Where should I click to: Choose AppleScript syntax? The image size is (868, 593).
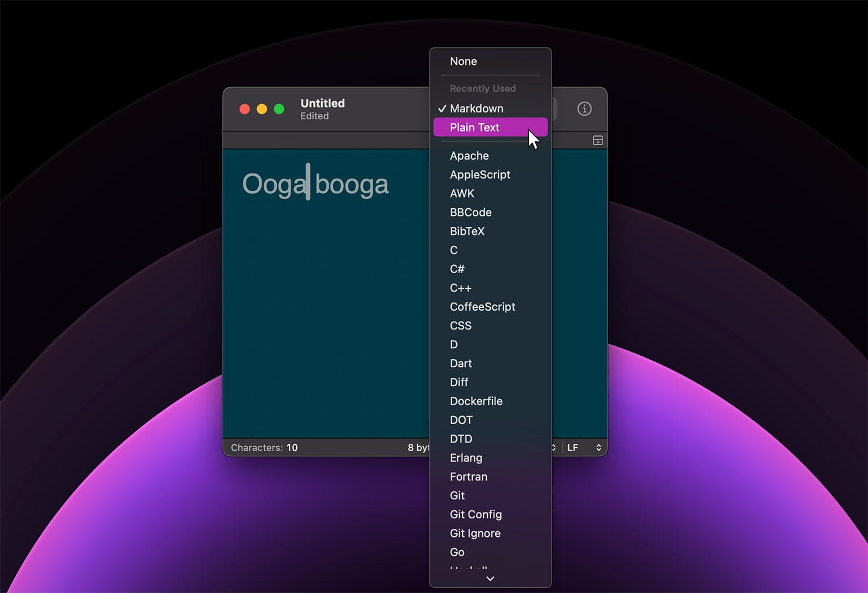click(490, 175)
